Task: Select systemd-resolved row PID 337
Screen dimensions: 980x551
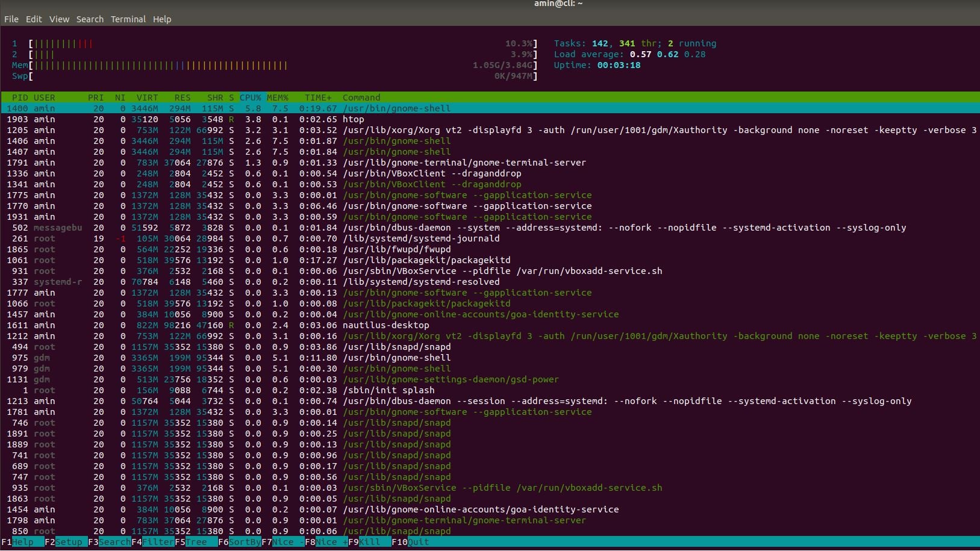Action: tap(490, 282)
